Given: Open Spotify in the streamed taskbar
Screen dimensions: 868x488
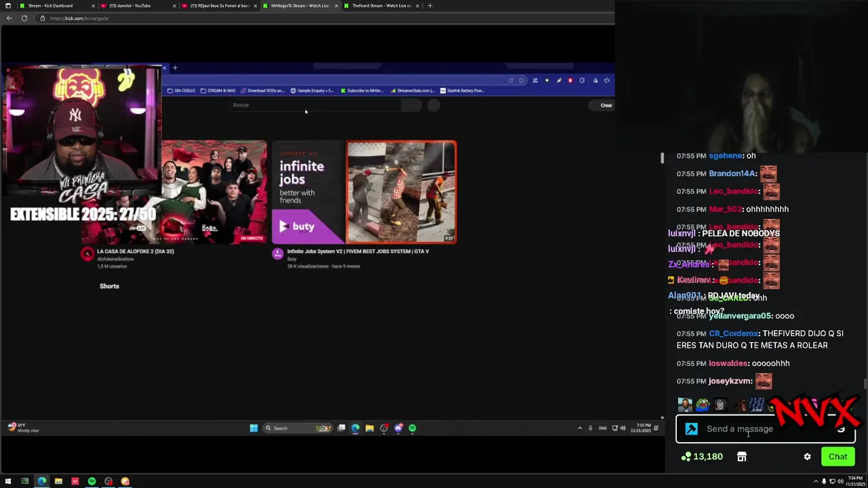Looking at the screenshot, I should click(x=412, y=428).
